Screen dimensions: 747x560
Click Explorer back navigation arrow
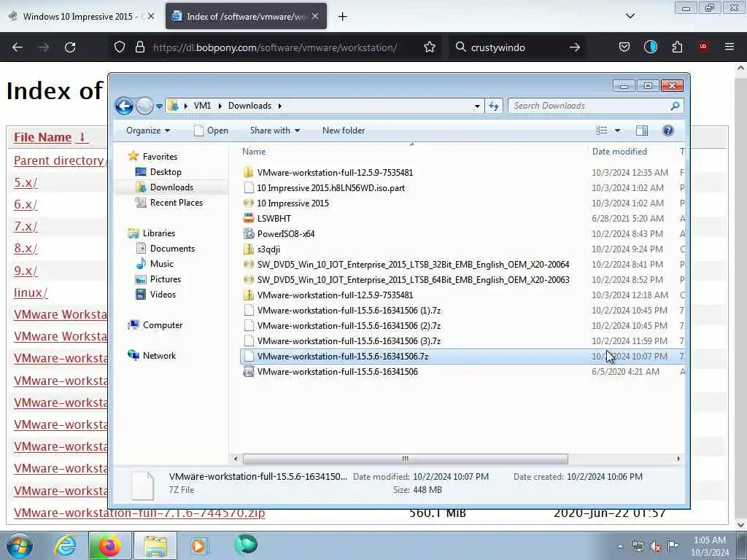click(x=124, y=106)
